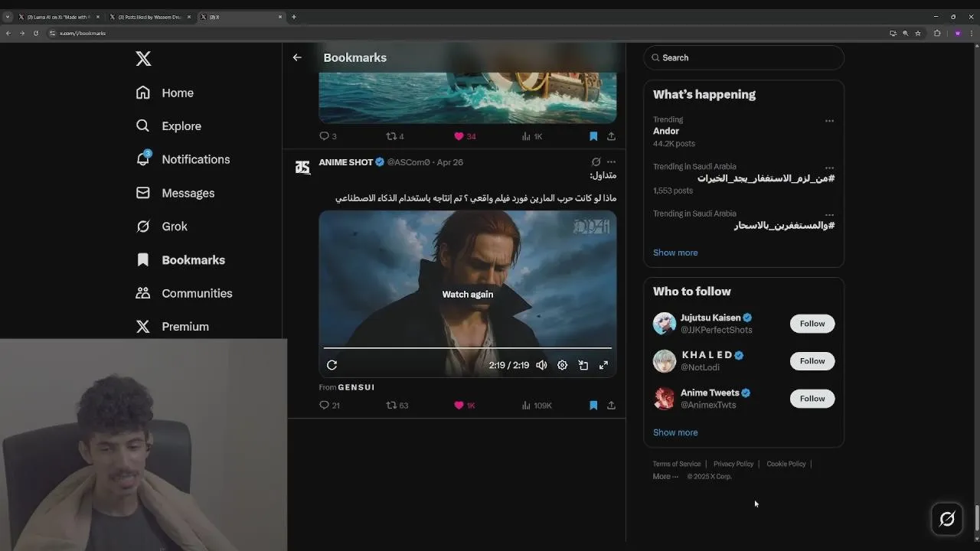This screenshot has width=980, height=551.
Task: Open the KHALED profile name
Action: [x=707, y=355]
